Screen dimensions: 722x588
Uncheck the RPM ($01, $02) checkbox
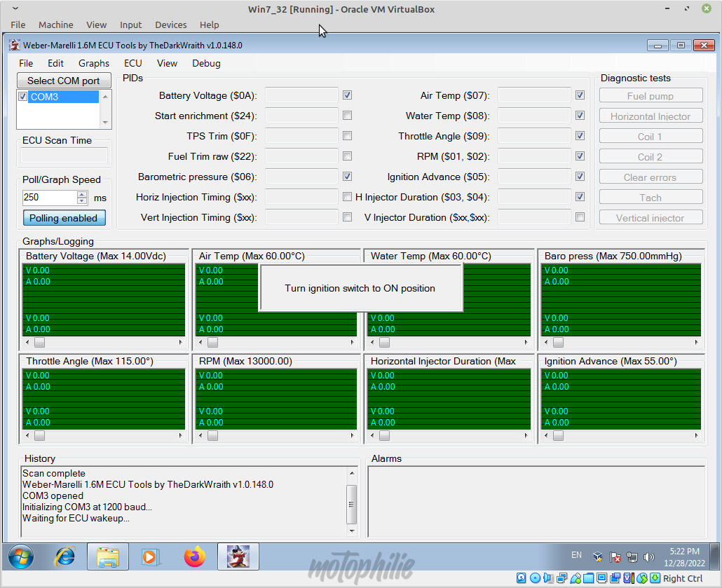[x=580, y=156]
